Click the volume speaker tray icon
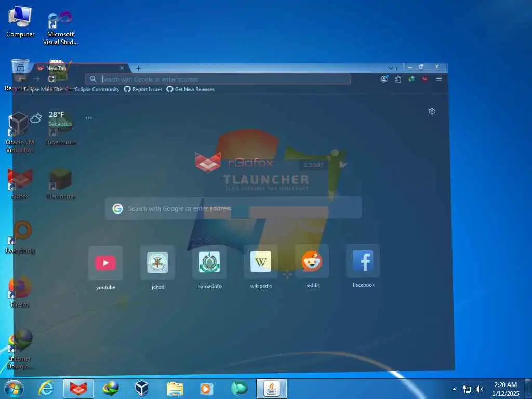 coord(479,389)
